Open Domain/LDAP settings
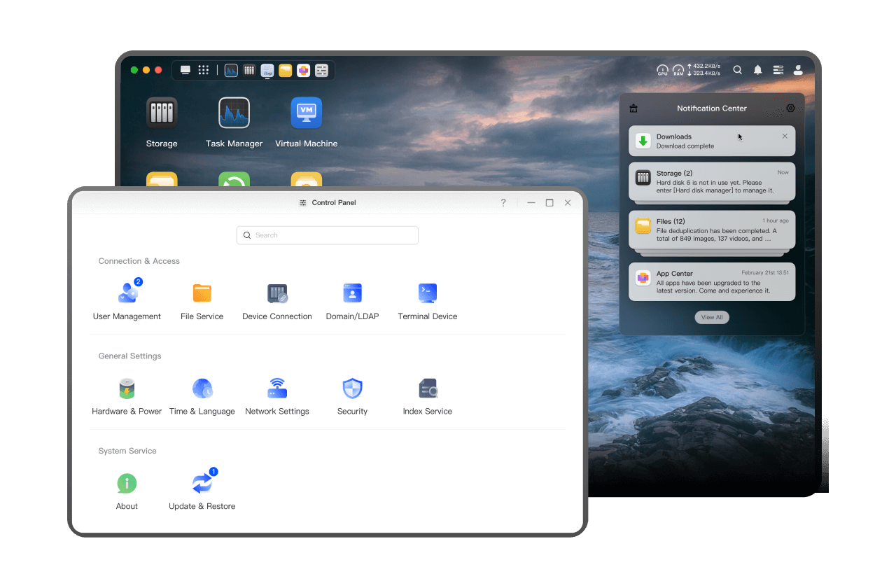The height and width of the screenshot is (588, 896). (352, 293)
